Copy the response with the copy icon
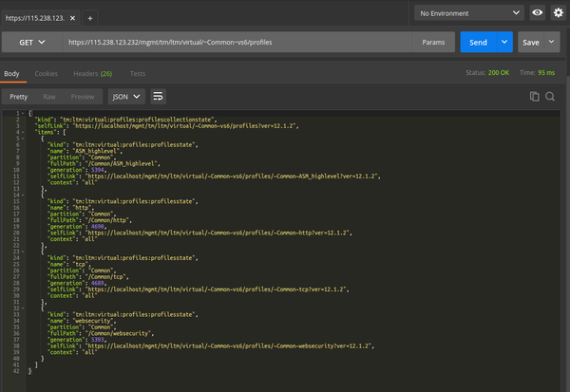570x392 pixels. click(x=535, y=96)
